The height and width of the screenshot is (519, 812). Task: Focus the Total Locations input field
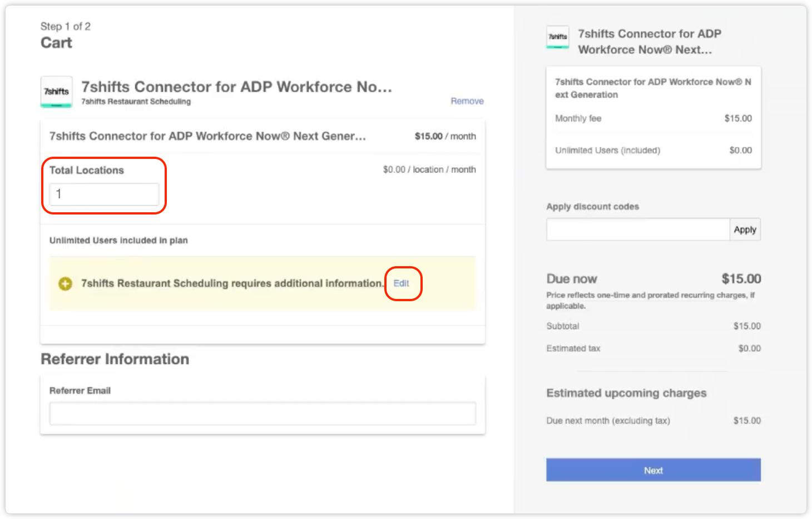(x=104, y=194)
